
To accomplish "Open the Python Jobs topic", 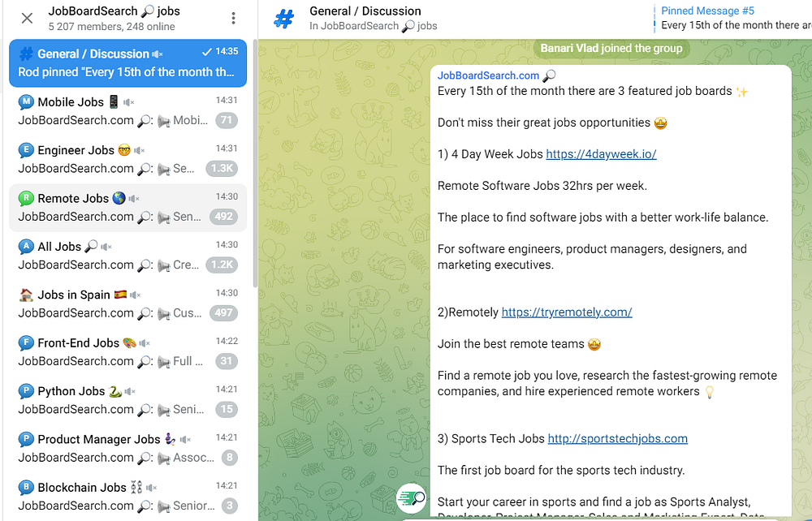I will [x=128, y=400].
